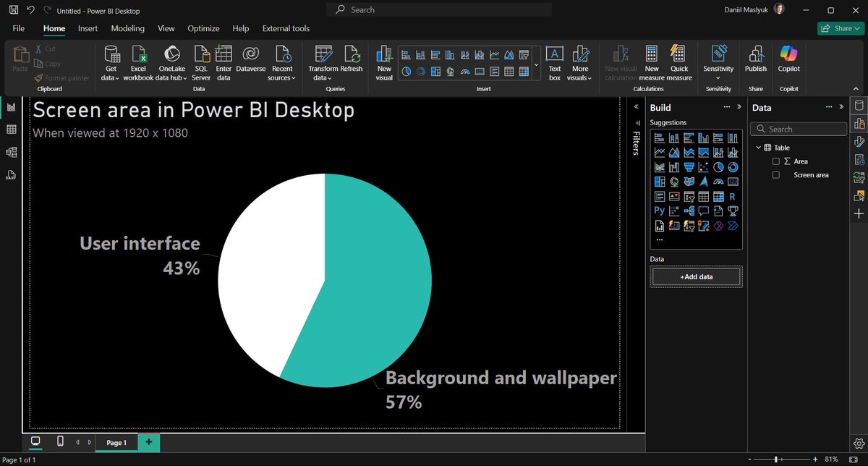Select the Page 1 tab
The height and width of the screenshot is (466, 868).
[116, 442]
